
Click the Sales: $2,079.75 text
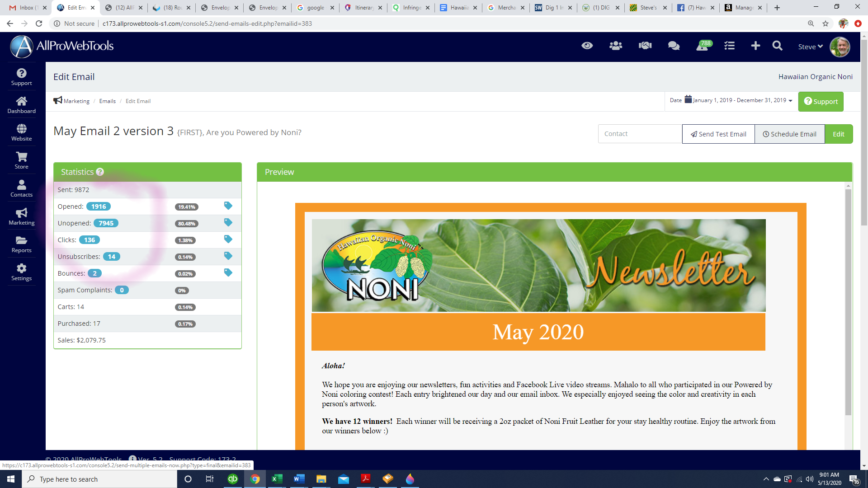[81, 340]
